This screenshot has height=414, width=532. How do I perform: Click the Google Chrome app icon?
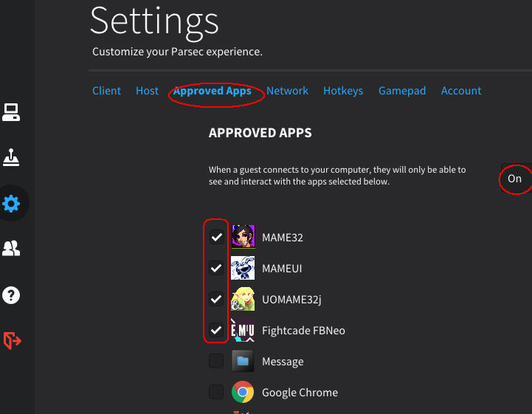coord(243,392)
